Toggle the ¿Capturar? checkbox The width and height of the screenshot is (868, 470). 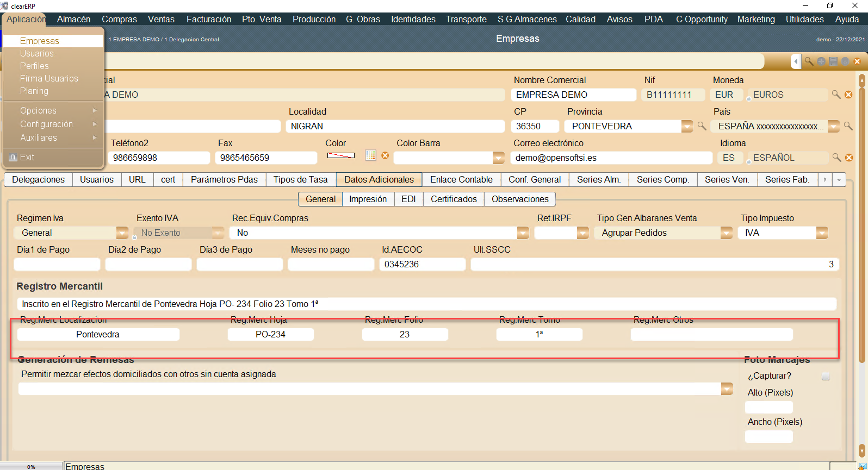pyautogui.click(x=826, y=376)
